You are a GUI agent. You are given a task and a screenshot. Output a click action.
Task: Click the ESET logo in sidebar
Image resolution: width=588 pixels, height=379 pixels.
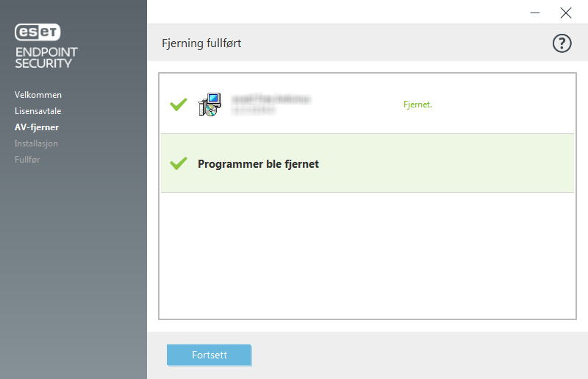37,32
